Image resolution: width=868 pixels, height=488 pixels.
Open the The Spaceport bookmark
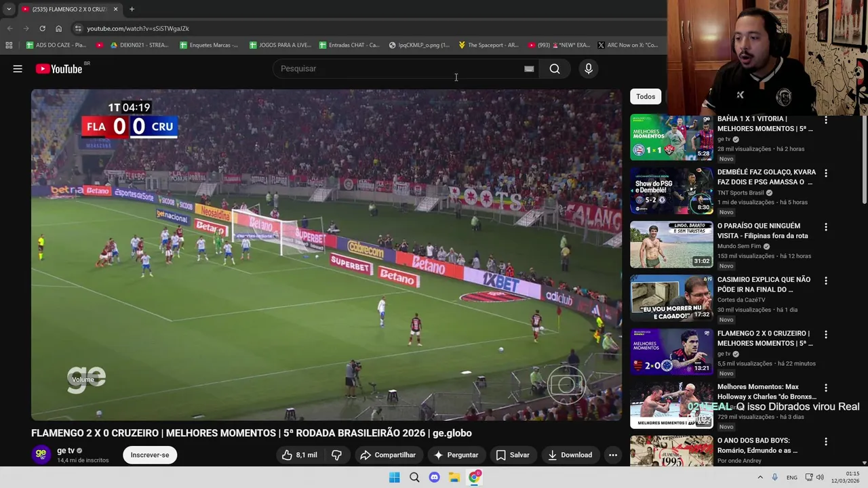(x=488, y=45)
